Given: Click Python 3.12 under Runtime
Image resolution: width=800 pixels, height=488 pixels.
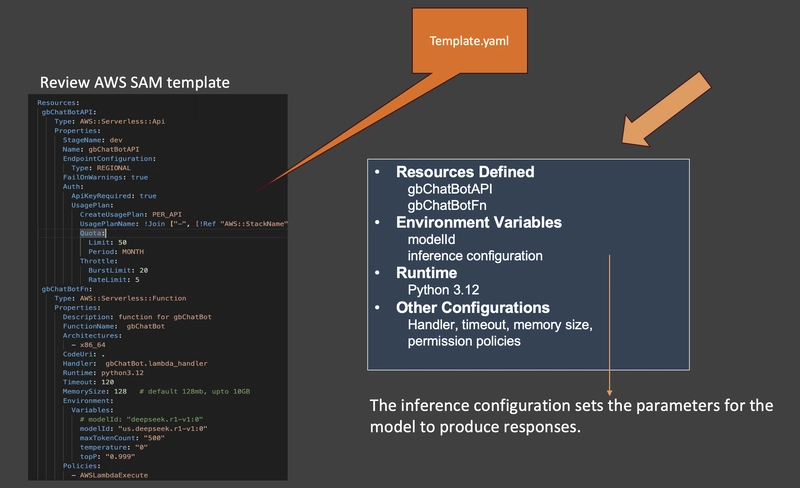Looking at the screenshot, I should 443,290.
